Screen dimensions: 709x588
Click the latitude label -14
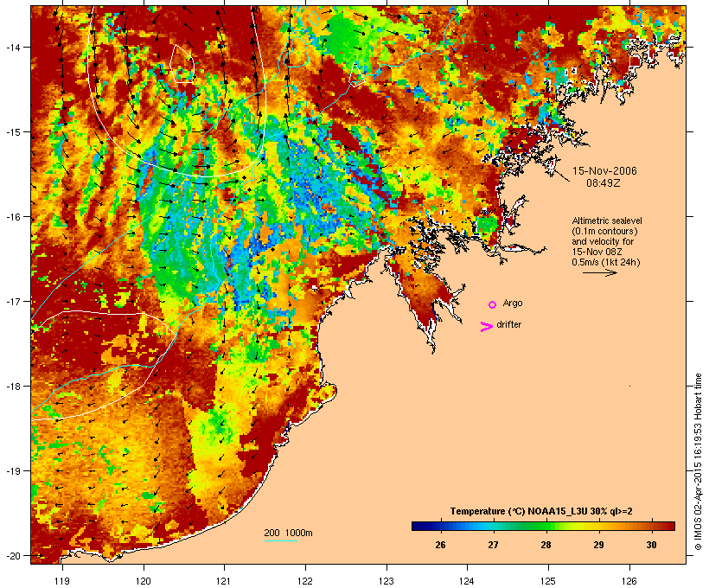[x=12, y=47]
